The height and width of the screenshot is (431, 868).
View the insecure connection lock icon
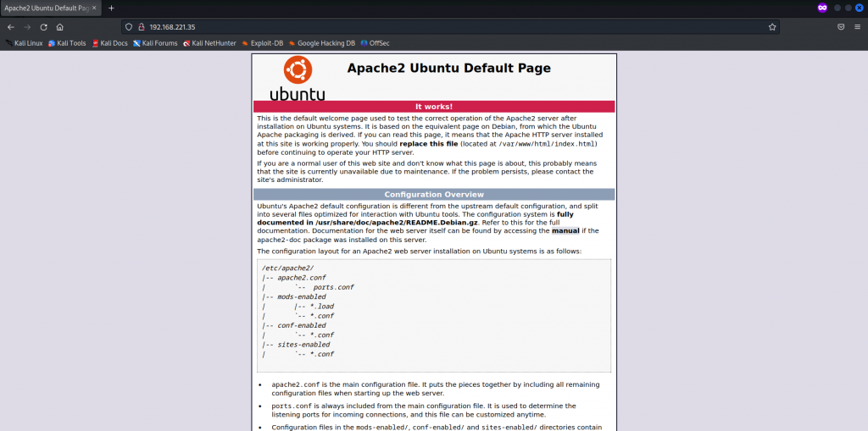pyautogui.click(x=141, y=26)
